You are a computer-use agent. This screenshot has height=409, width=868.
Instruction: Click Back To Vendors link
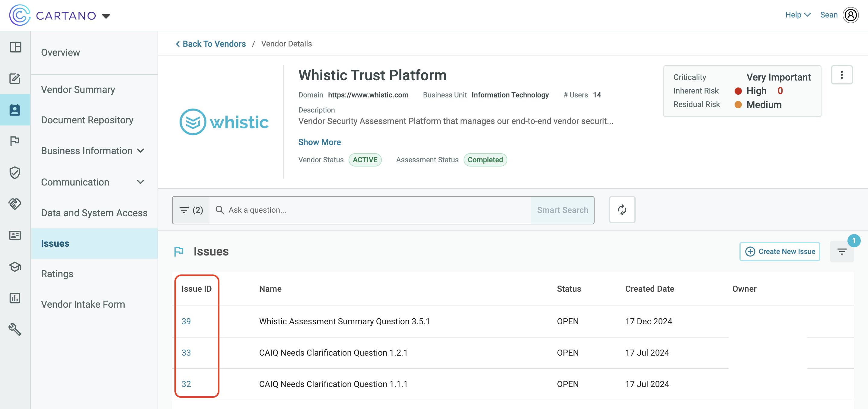[x=211, y=44]
